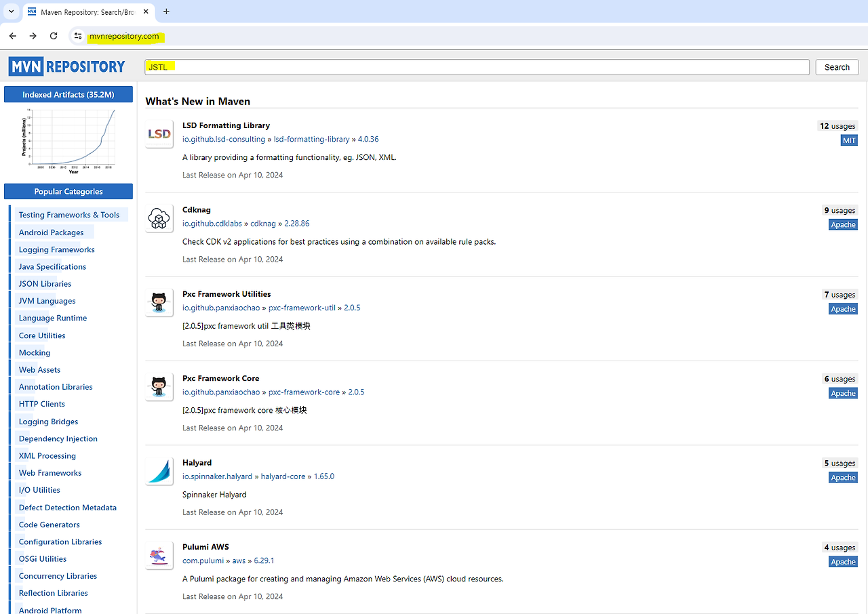Open the tab search dropdown arrow
Screen dimensions: 868x614
click(11, 12)
